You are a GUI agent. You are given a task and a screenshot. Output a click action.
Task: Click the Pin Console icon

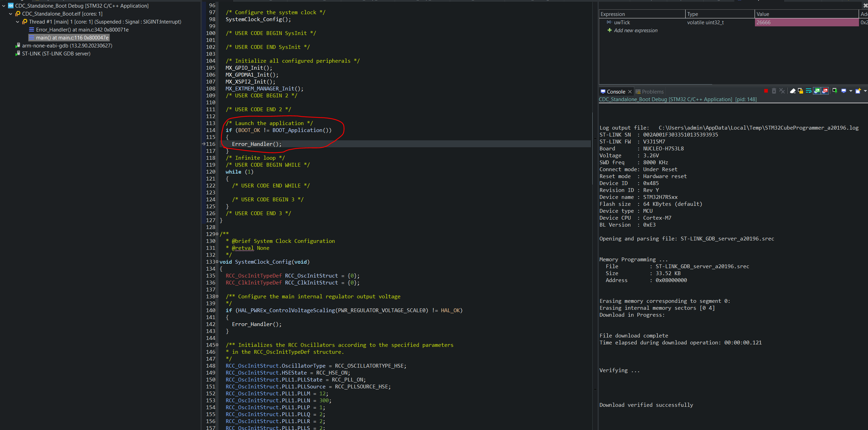(835, 91)
